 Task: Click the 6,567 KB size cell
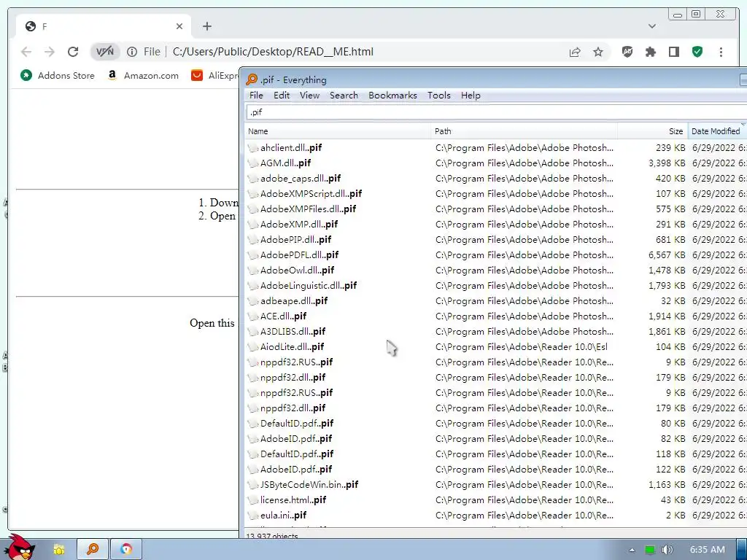pos(667,254)
